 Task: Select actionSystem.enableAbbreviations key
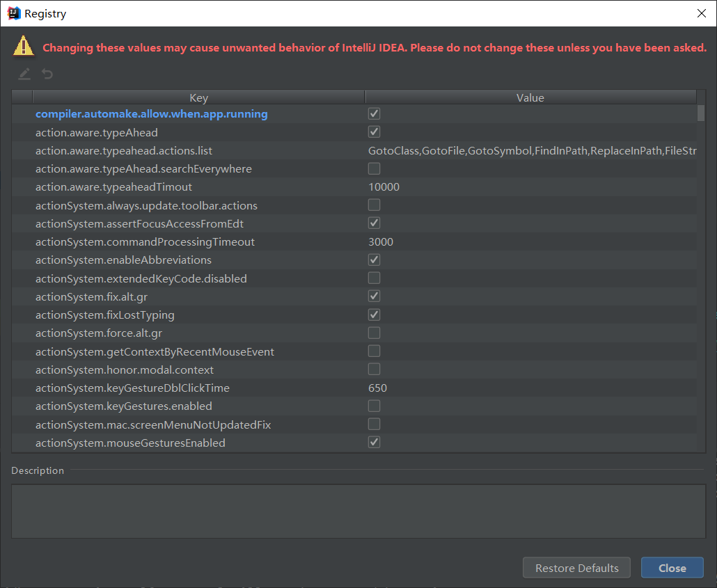tap(123, 260)
